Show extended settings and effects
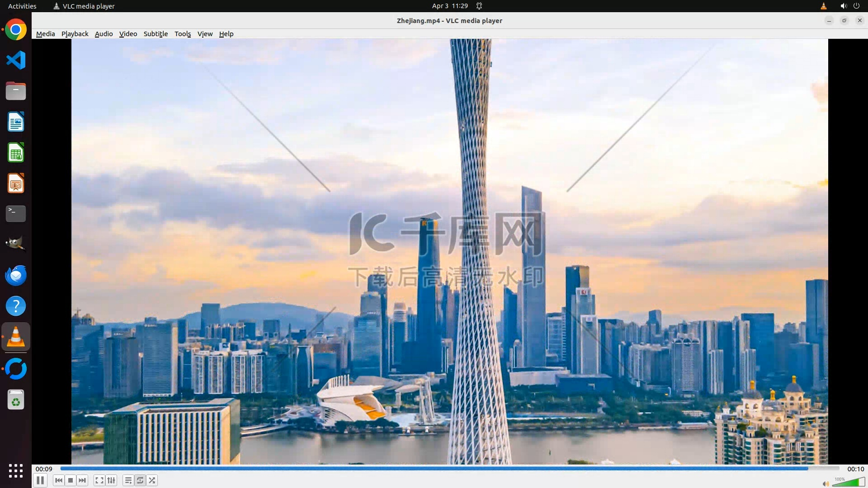Viewport: 868px width, 488px height. pos(111,480)
